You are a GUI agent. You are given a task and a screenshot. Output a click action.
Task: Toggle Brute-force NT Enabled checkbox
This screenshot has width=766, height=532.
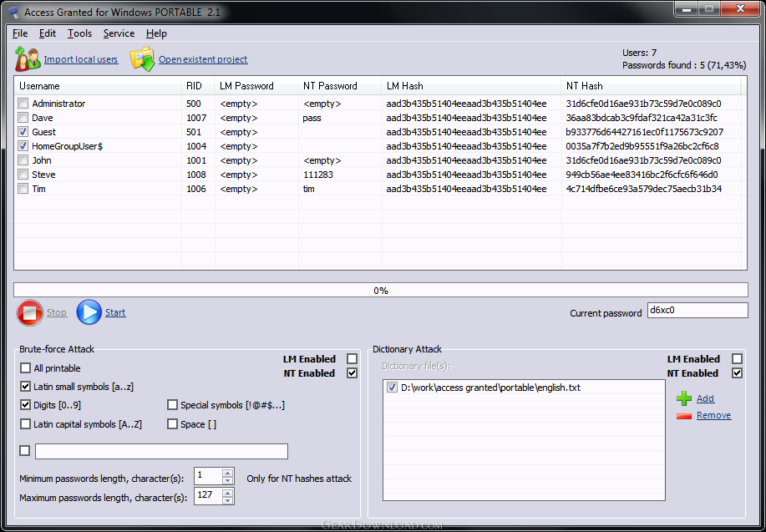(352, 373)
